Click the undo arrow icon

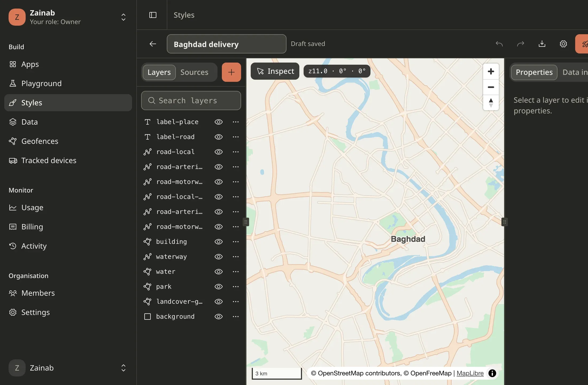point(499,44)
